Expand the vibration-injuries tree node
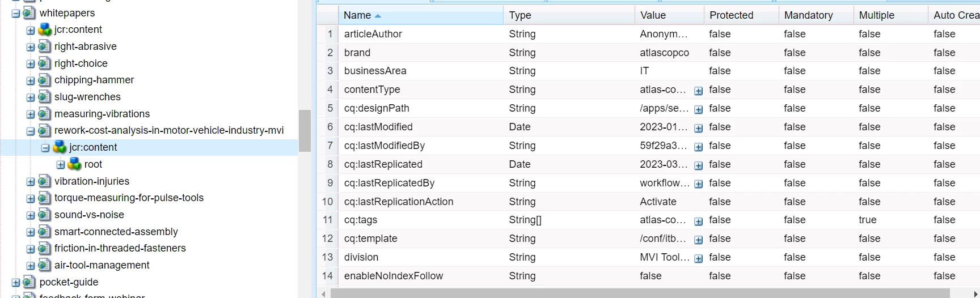 click(31, 182)
